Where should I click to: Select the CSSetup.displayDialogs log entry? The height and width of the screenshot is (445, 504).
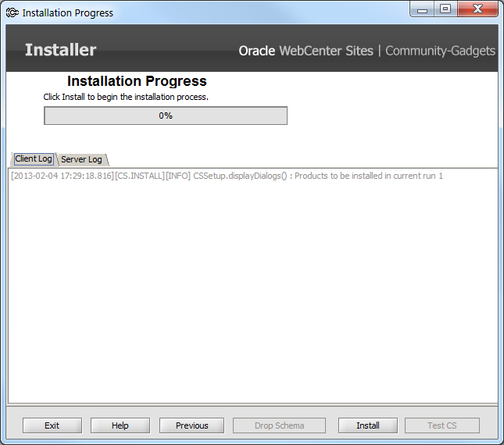pyautogui.click(x=227, y=176)
